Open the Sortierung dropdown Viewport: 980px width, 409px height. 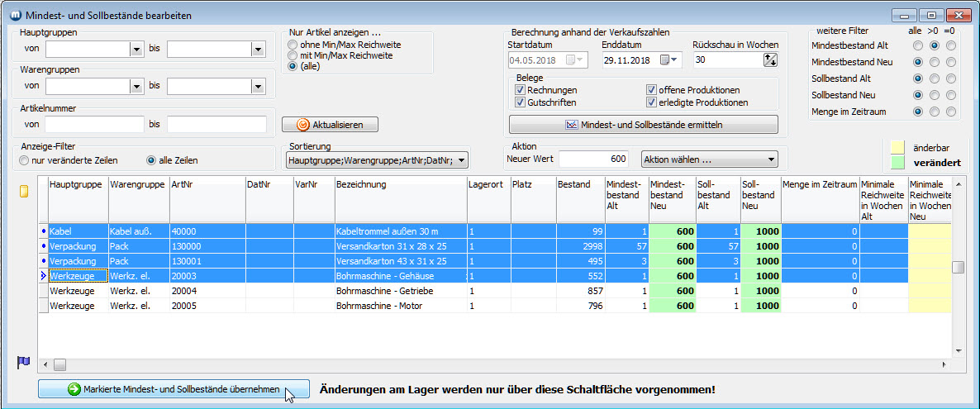click(x=460, y=160)
